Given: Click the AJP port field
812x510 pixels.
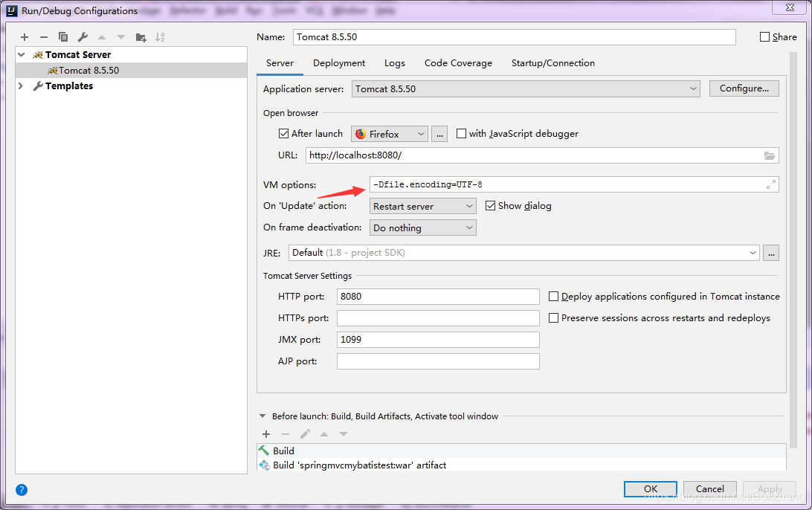Looking at the screenshot, I should tap(438, 361).
